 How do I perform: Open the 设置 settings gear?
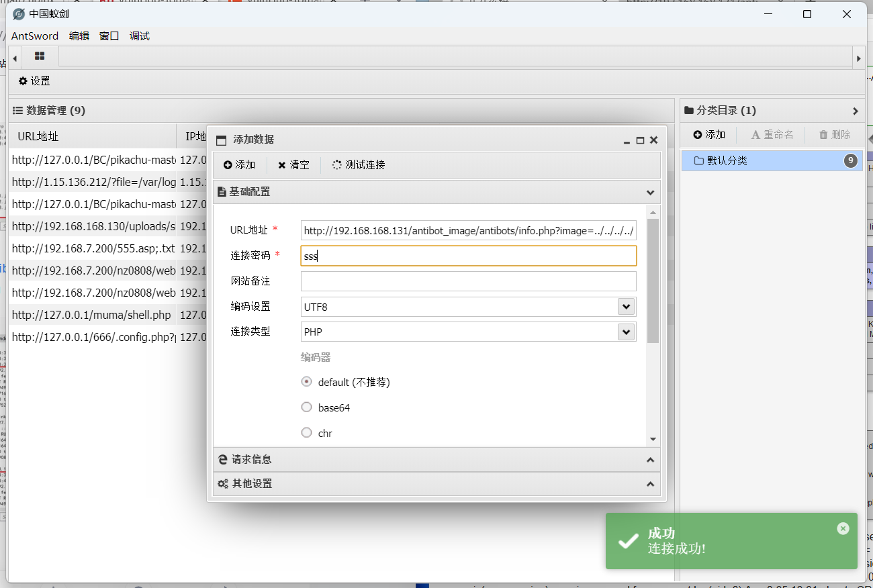(x=34, y=81)
